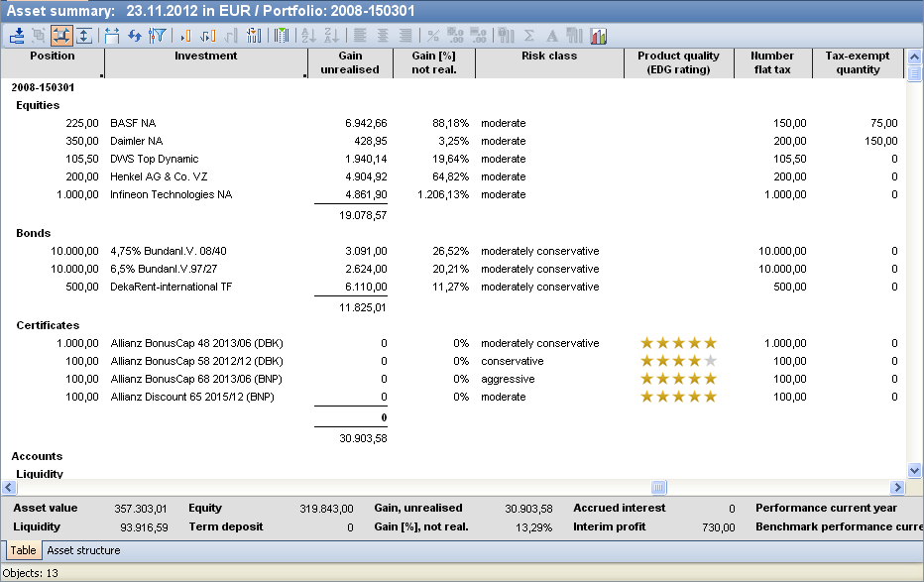The width and height of the screenshot is (924, 582).
Task: Open the filter funnel tool
Action: pyautogui.click(x=157, y=36)
